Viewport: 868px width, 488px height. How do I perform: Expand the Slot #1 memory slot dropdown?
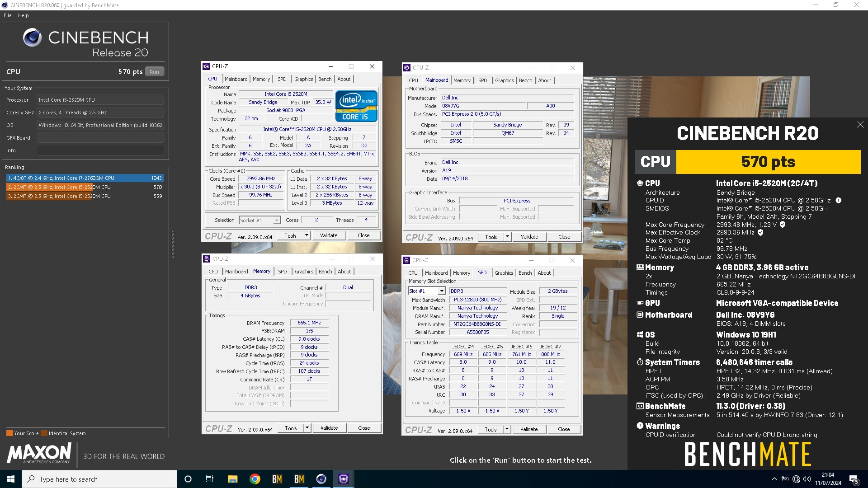click(441, 291)
